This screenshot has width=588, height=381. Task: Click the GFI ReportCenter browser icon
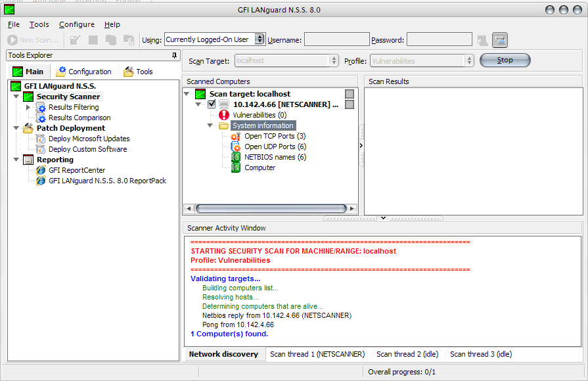click(41, 170)
